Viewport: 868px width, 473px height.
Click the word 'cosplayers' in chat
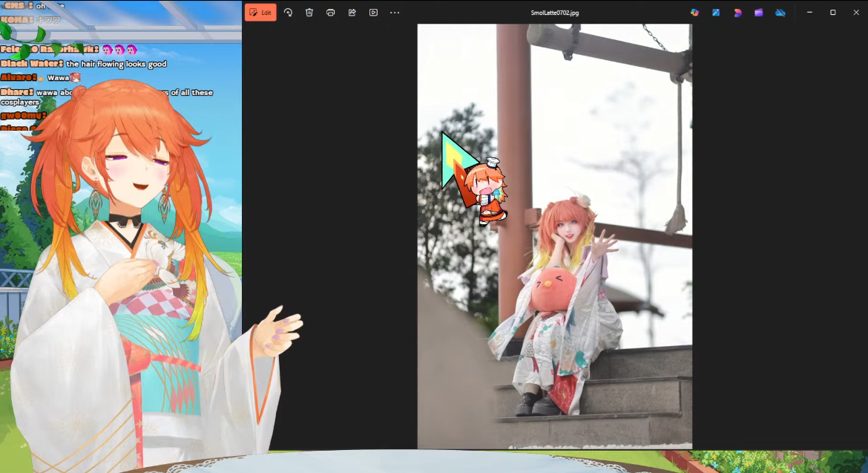(20, 102)
